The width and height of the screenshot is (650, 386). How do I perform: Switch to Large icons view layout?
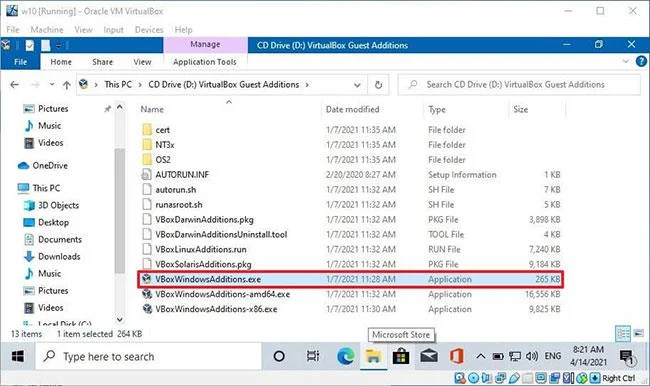tap(638, 333)
